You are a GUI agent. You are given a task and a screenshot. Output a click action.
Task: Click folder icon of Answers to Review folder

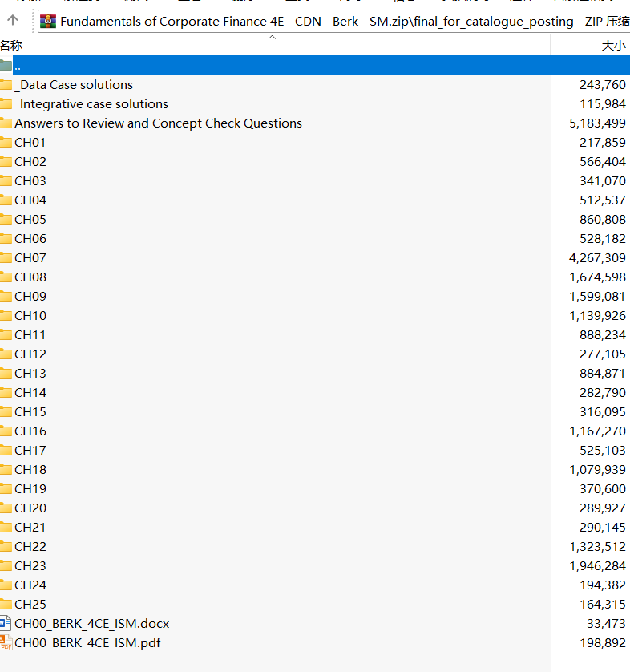pyautogui.click(x=6, y=123)
